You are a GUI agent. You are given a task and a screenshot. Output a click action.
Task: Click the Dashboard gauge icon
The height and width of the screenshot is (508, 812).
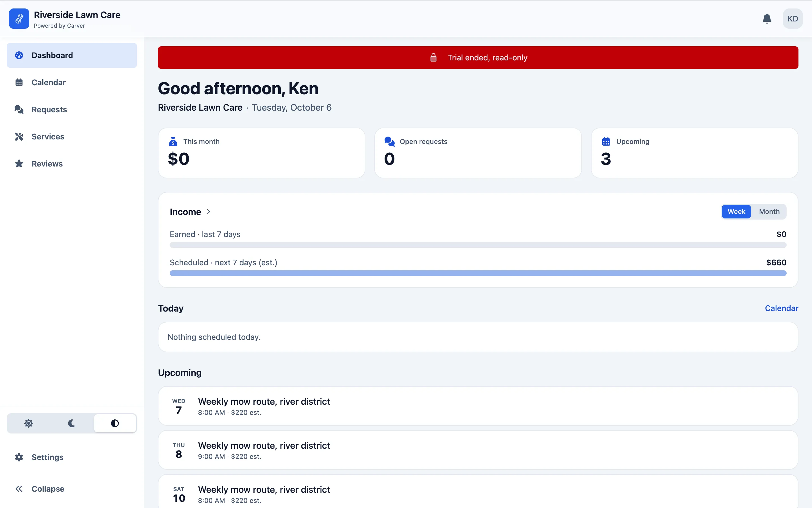(x=19, y=55)
